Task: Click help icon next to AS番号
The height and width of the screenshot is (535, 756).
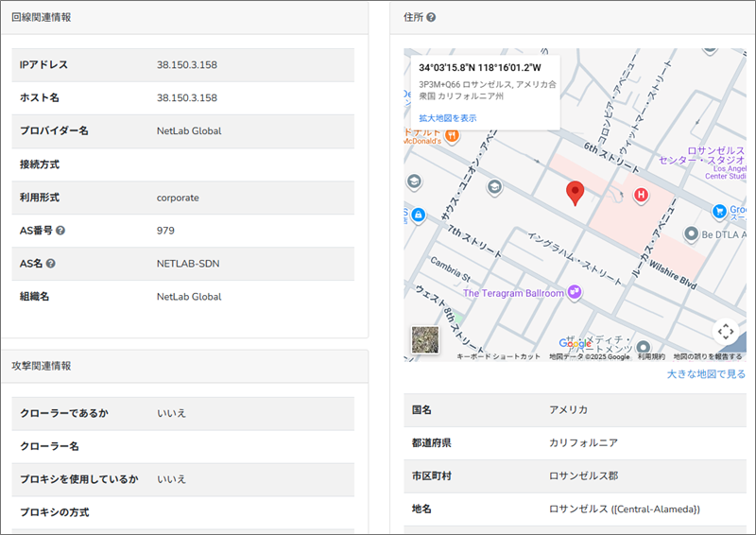Action: point(60,231)
